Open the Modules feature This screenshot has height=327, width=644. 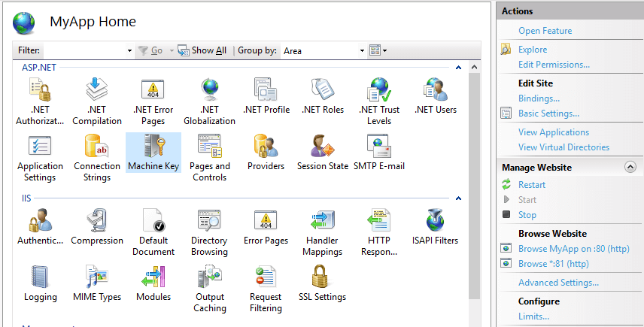pyautogui.click(x=153, y=283)
